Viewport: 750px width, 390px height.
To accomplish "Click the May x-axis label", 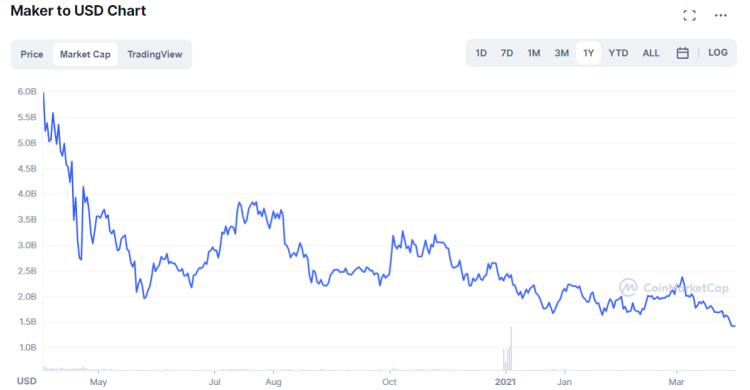I will pos(98,382).
